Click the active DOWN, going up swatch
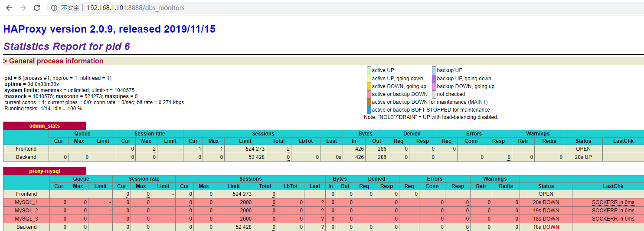The width and height of the screenshot is (644, 231). 369,86
